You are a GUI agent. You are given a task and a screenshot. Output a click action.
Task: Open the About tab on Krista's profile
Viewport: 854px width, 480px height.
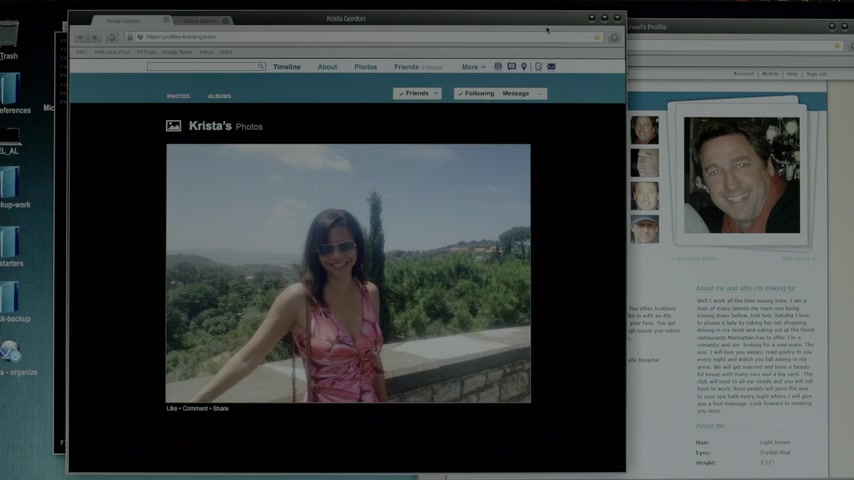pos(327,67)
